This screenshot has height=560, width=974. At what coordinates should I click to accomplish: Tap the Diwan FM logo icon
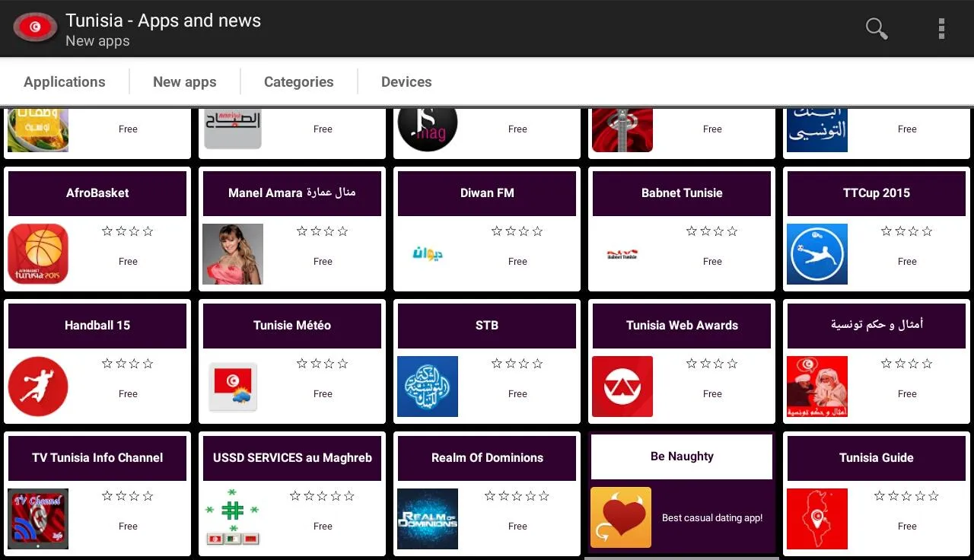point(428,254)
